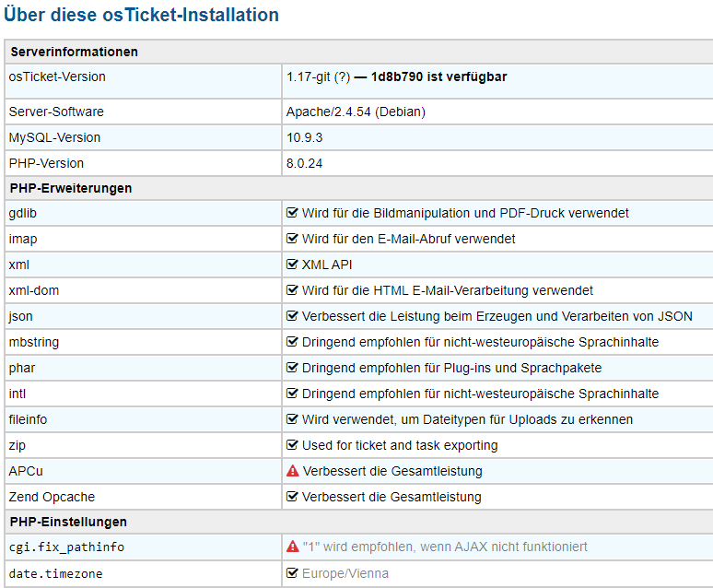
Task: Click the PHP-Version value 8.0.24
Action: pyautogui.click(x=305, y=163)
